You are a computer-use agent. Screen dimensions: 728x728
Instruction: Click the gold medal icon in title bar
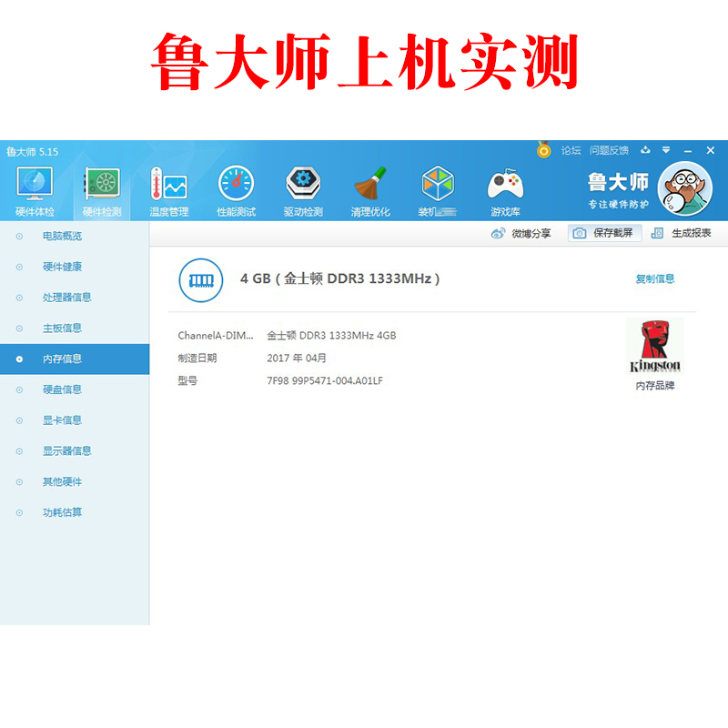543,150
